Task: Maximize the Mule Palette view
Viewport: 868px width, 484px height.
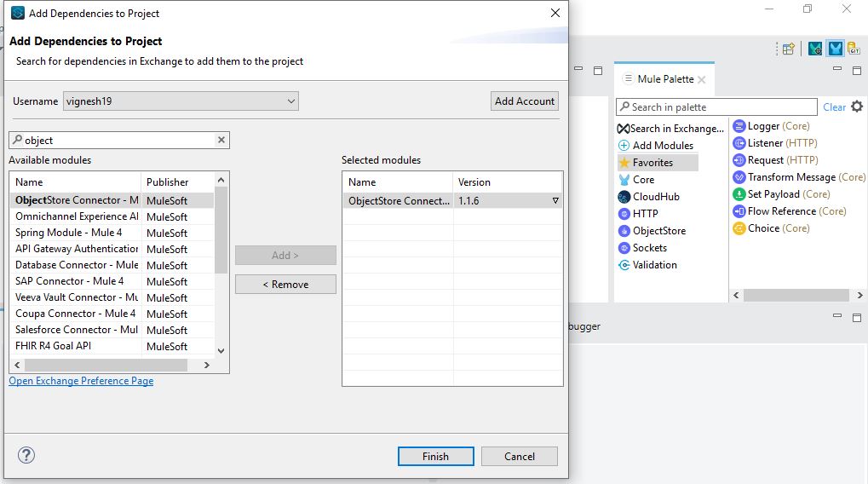Action: coord(857,71)
